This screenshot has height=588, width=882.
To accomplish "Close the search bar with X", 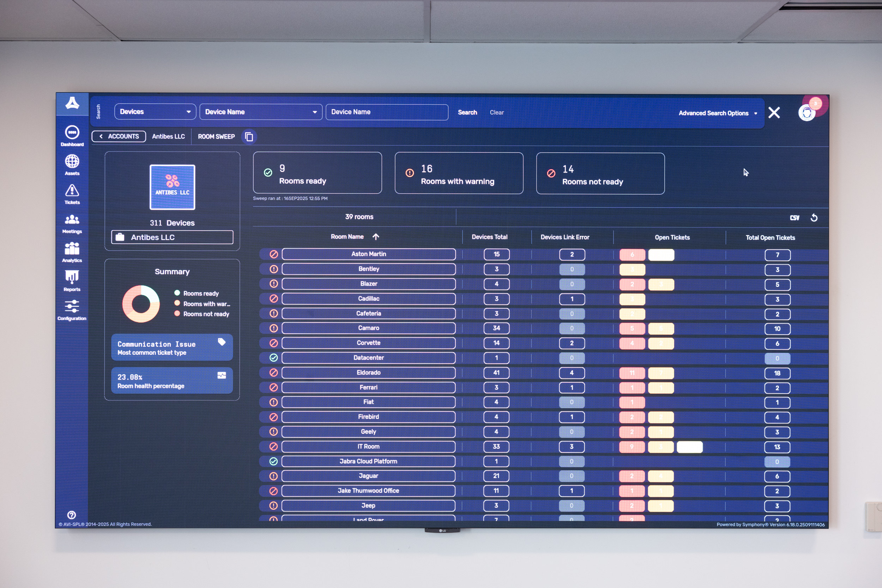I will tap(774, 113).
